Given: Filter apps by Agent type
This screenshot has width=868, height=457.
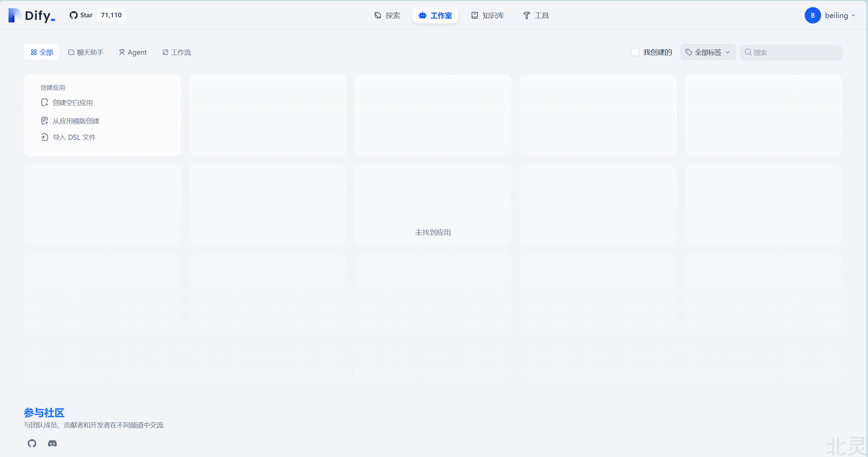Looking at the screenshot, I should [x=133, y=52].
